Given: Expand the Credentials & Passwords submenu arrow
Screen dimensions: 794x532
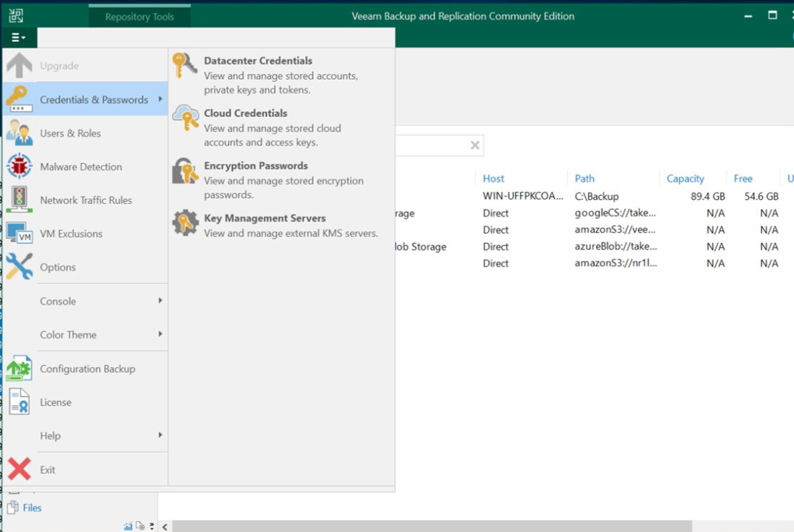Looking at the screenshot, I should (160, 99).
